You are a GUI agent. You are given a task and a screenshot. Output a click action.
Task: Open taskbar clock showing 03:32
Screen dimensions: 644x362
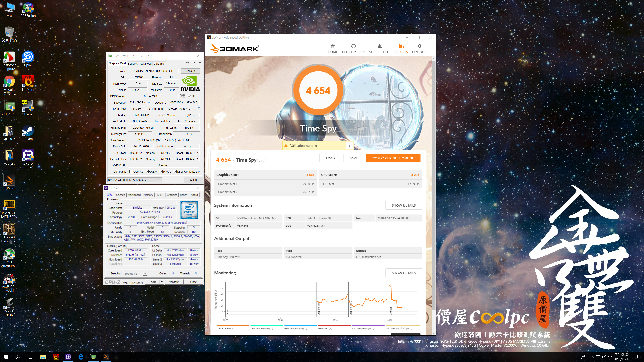point(622,357)
